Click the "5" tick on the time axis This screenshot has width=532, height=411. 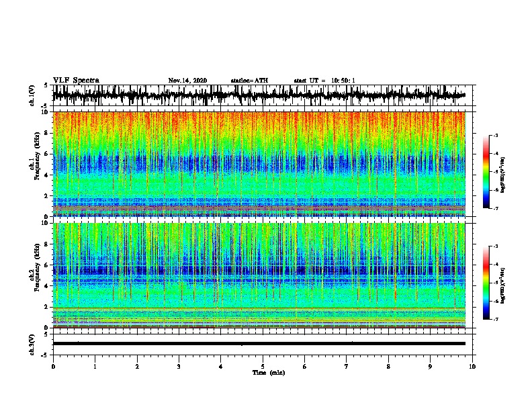click(x=263, y=367)
